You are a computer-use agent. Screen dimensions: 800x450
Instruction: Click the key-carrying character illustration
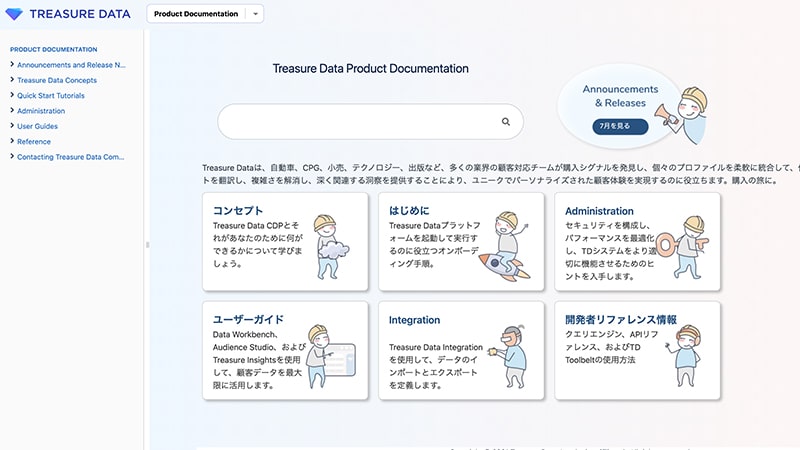[x=683, y=247]
